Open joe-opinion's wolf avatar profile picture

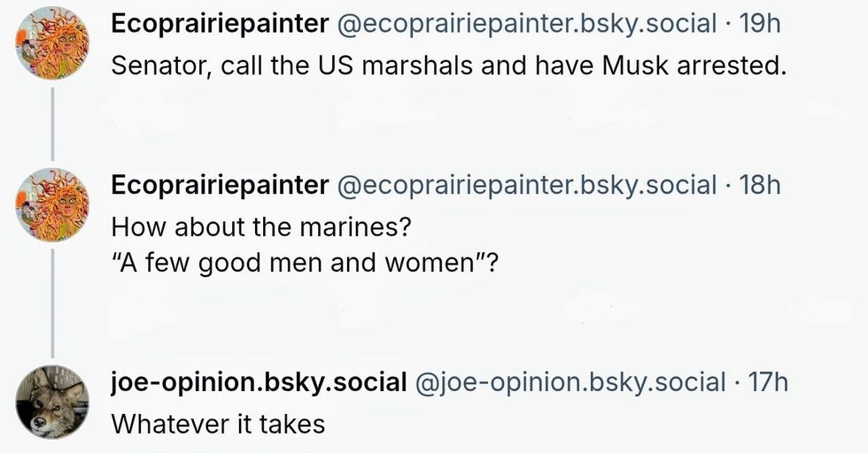(52, 402)
